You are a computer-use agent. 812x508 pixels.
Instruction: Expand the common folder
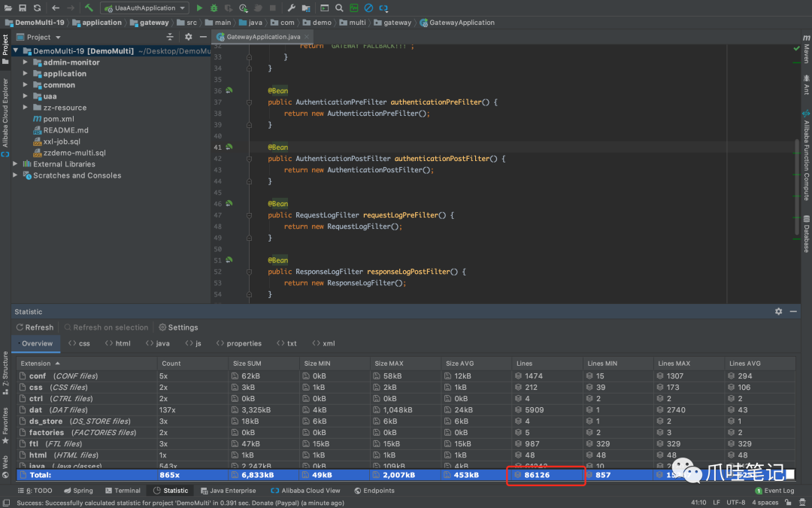coord(26,84)
